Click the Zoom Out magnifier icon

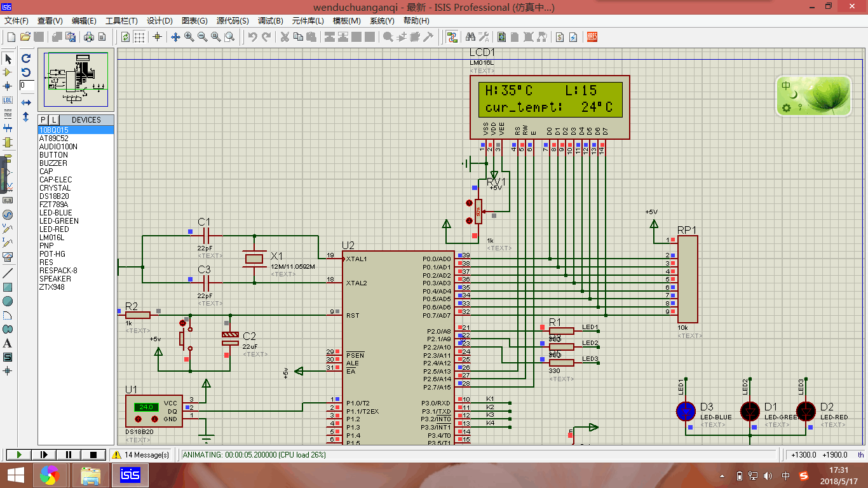tap(203, 37)
